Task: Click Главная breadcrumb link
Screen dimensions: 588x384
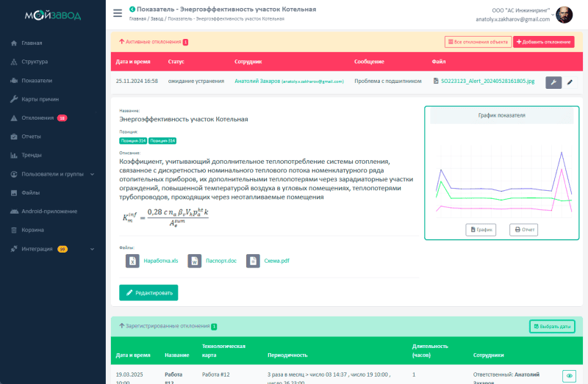Action: (x=137, y=19)
